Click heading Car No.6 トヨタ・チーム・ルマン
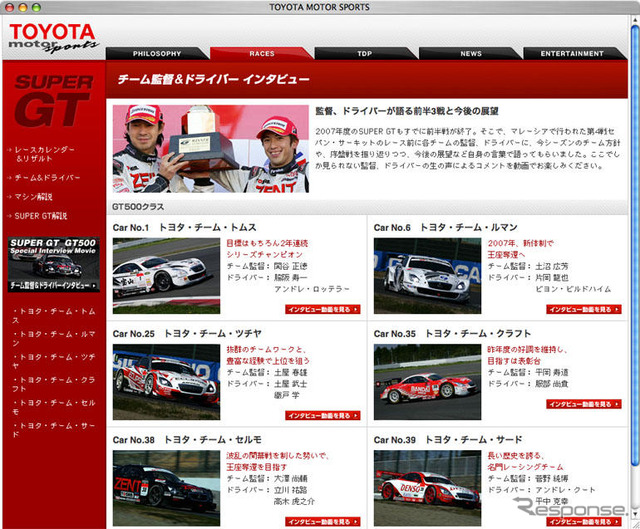The width and height of the screenshot is (640, 529). point(446,227)
